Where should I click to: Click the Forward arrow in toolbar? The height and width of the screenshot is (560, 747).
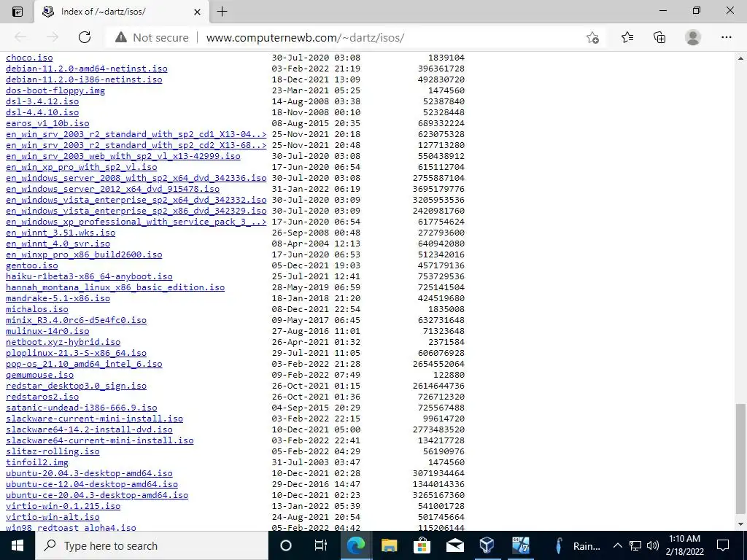53,37
